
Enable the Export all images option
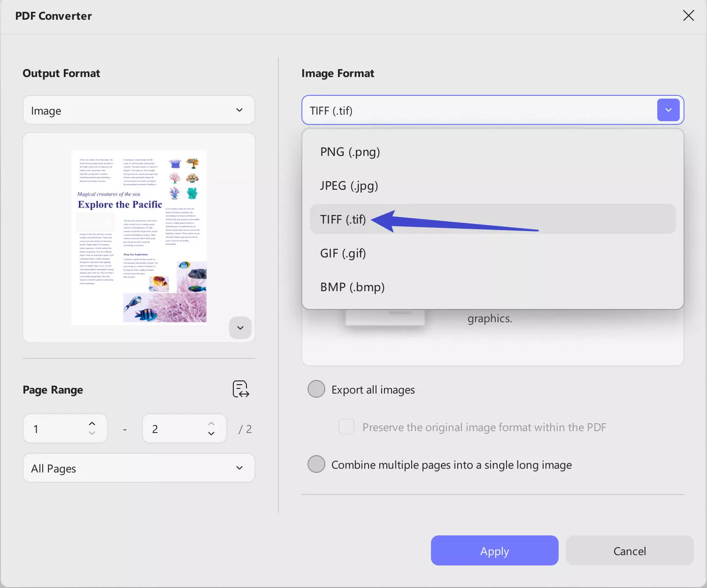316,389
